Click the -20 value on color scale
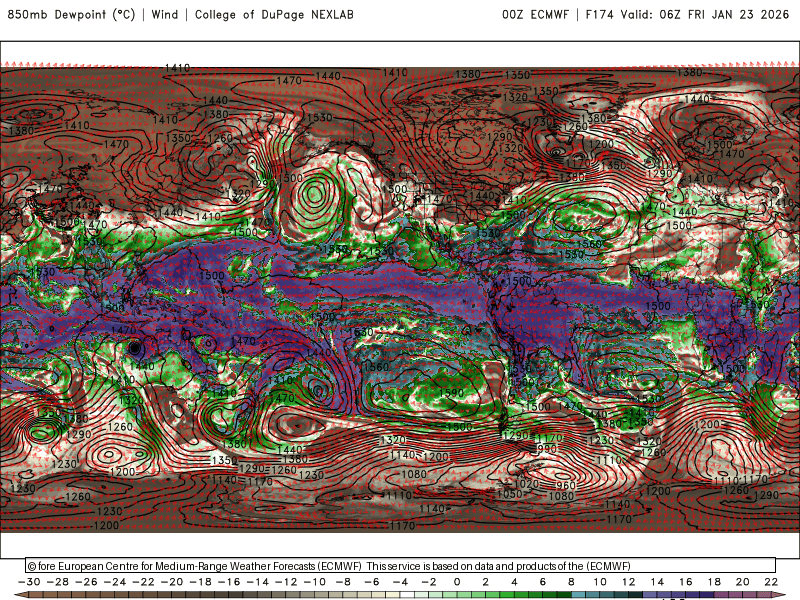This screenshot has width=800, height=600. point(172,582)
